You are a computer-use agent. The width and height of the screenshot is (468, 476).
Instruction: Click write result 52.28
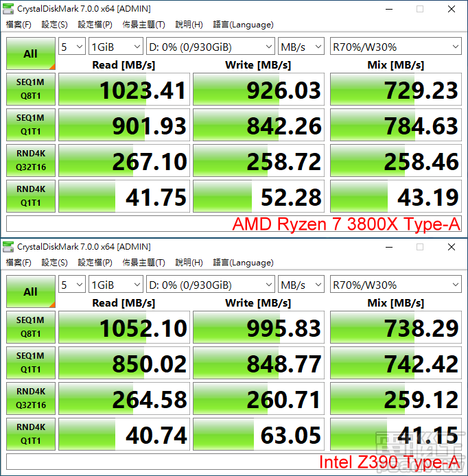pyautogui.click(x=259, y=196)
